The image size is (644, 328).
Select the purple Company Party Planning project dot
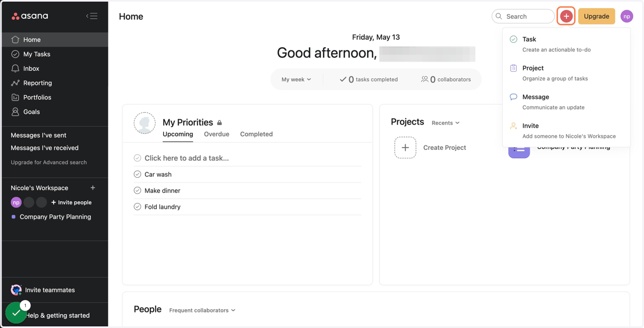pyautogui.click(x=13, y=217)
